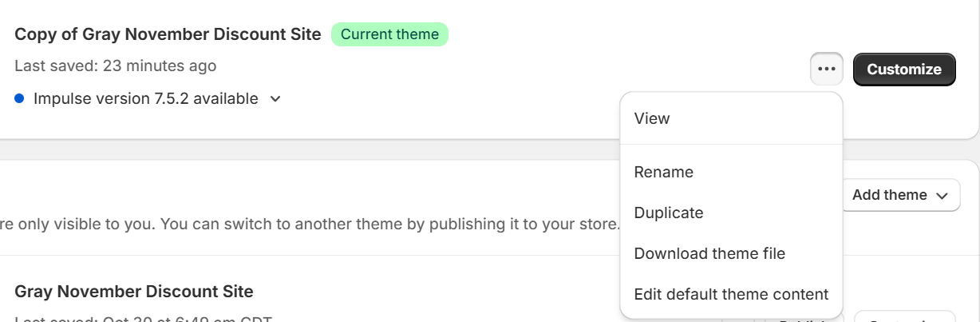980x322 pixels.
Task: Expand the Impulse version 7.5.2 chevron
Action: 275,99
